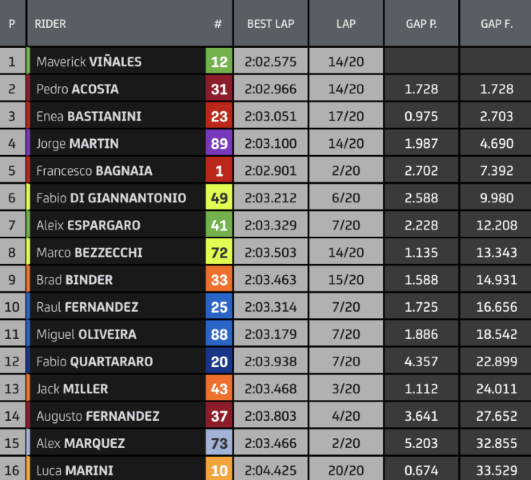
Task: Click the green number 12 badge
Action: [x=219, y=61]
